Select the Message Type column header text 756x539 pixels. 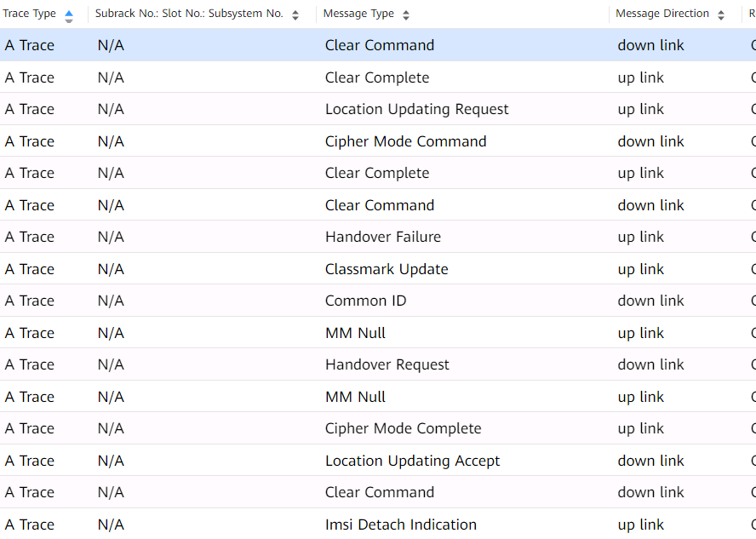(x=358, y=14)
